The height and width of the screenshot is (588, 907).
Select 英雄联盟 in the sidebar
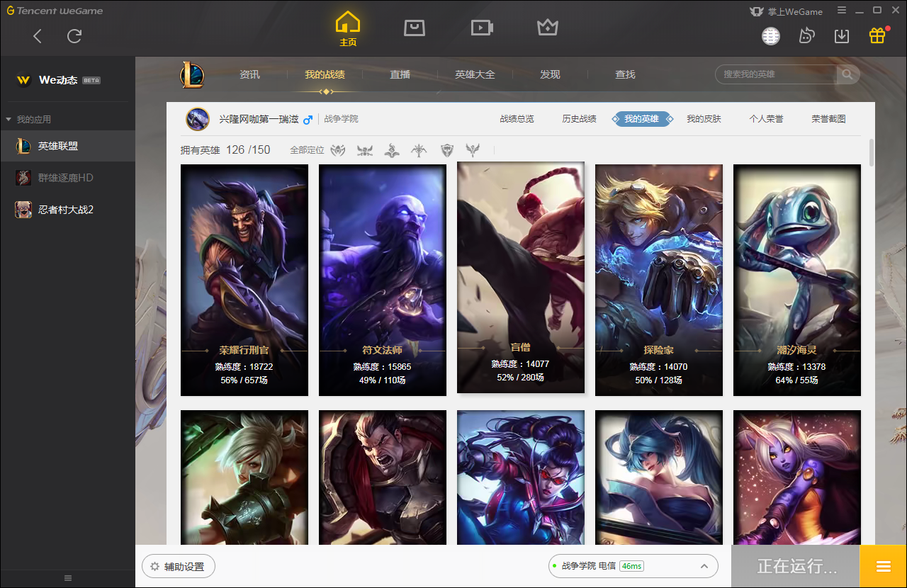67,146
